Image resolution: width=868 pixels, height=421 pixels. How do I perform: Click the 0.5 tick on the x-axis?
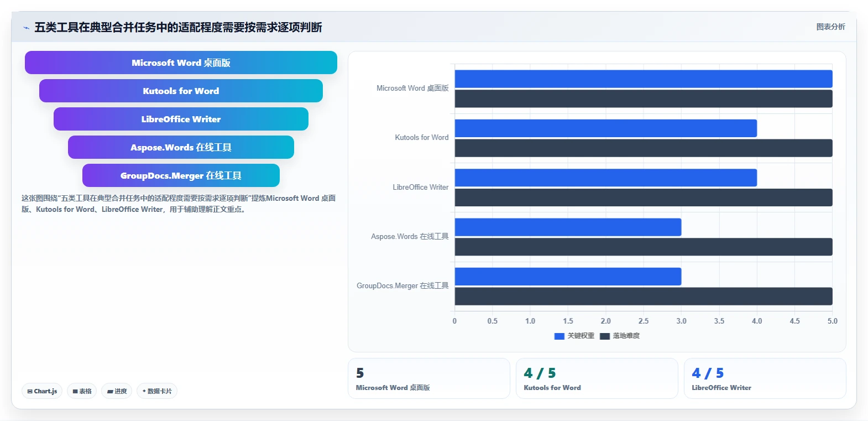click(493, 321)
